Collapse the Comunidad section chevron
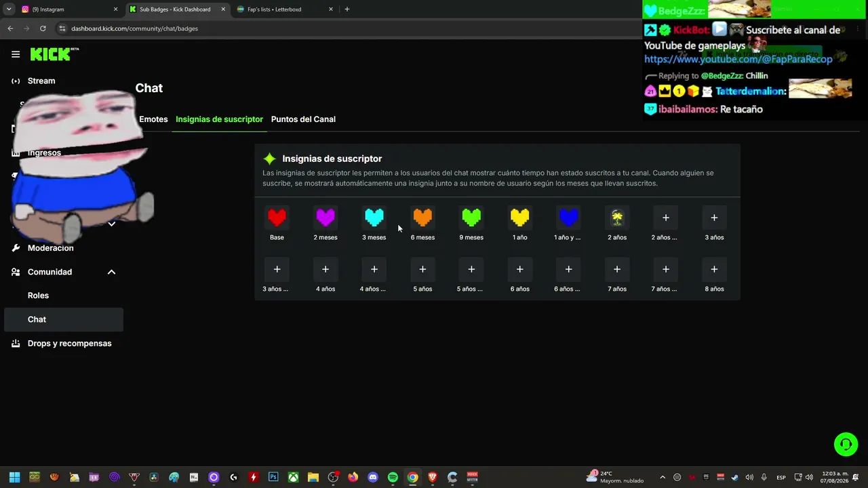The width and height of the screenshot is (868, 488). pyautogui.click(x=111, y=272)
